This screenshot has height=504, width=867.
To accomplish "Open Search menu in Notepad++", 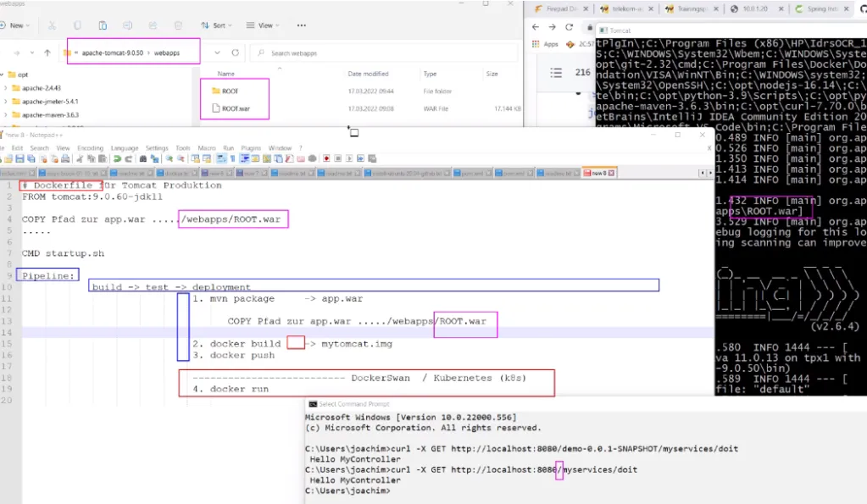I will coord(39,148).
